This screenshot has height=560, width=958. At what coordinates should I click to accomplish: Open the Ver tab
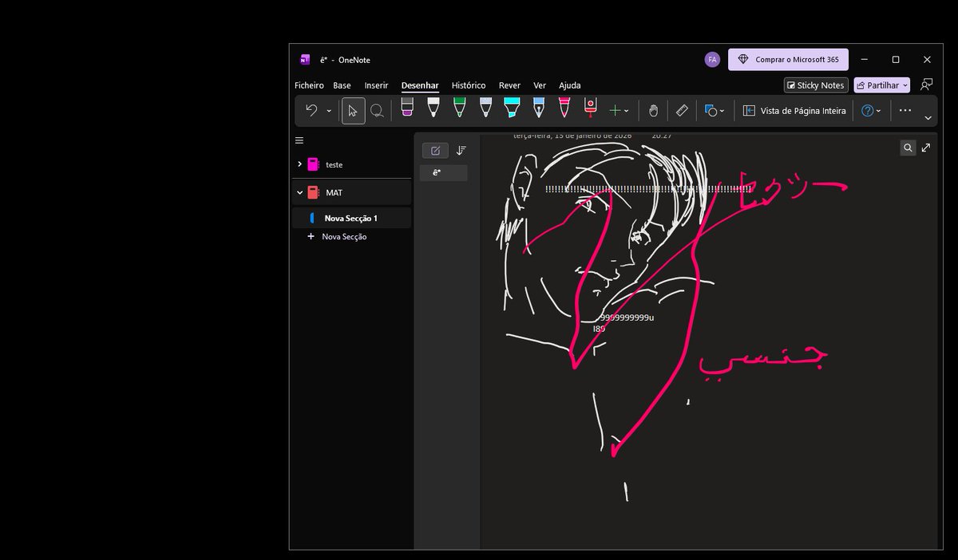(x=540, y=85)
